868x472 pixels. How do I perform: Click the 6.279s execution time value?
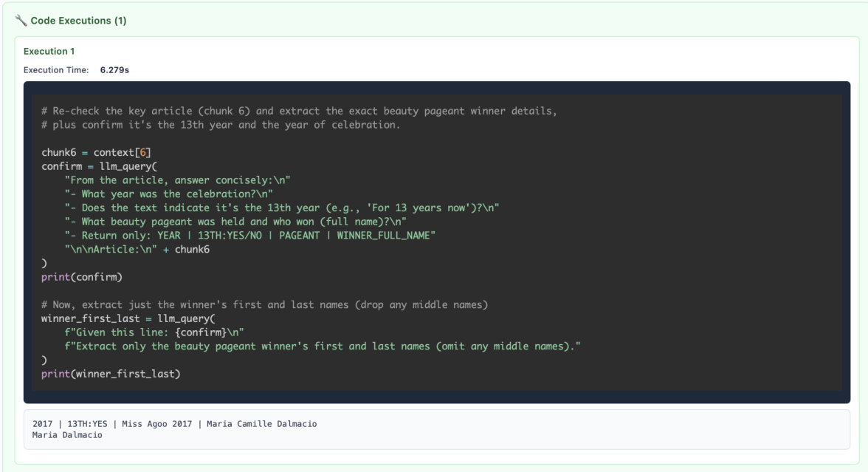[x=115, y=69]
